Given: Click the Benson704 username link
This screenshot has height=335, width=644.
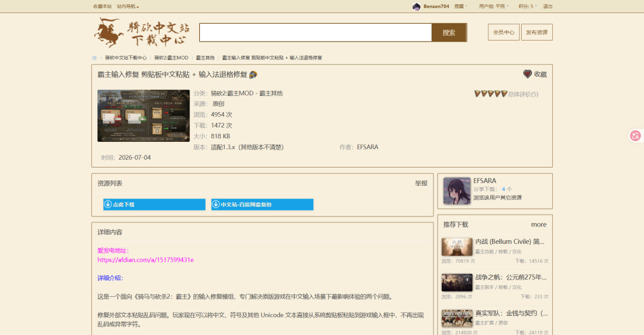Looking at the screenshot, I should pos(436,6).
